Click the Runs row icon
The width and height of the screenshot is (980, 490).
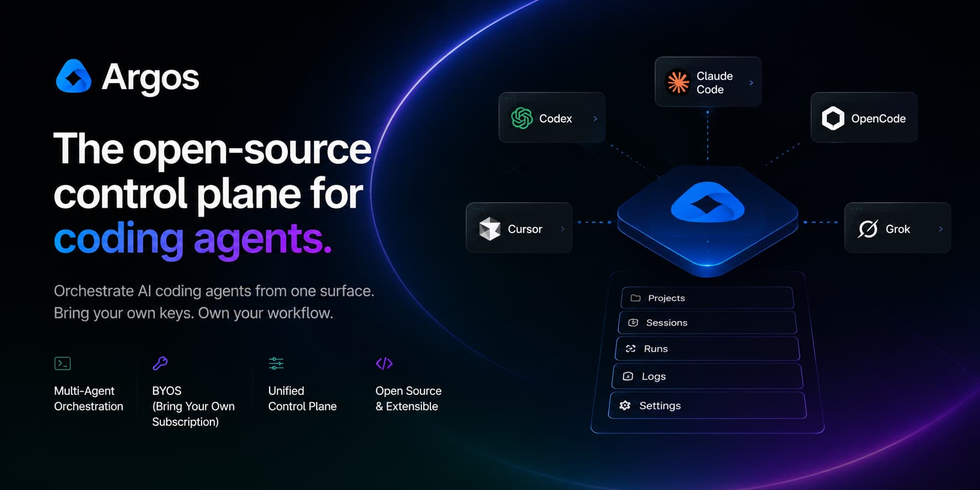(630, 349)
